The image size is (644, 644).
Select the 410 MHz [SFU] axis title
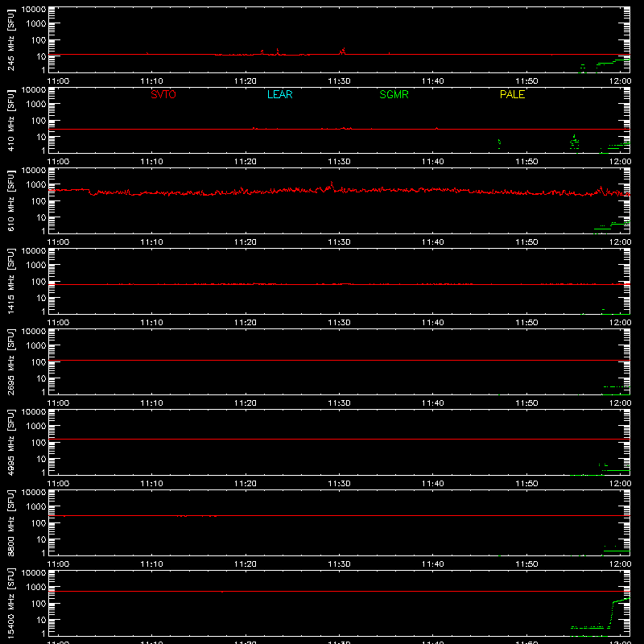click(11, 120)
